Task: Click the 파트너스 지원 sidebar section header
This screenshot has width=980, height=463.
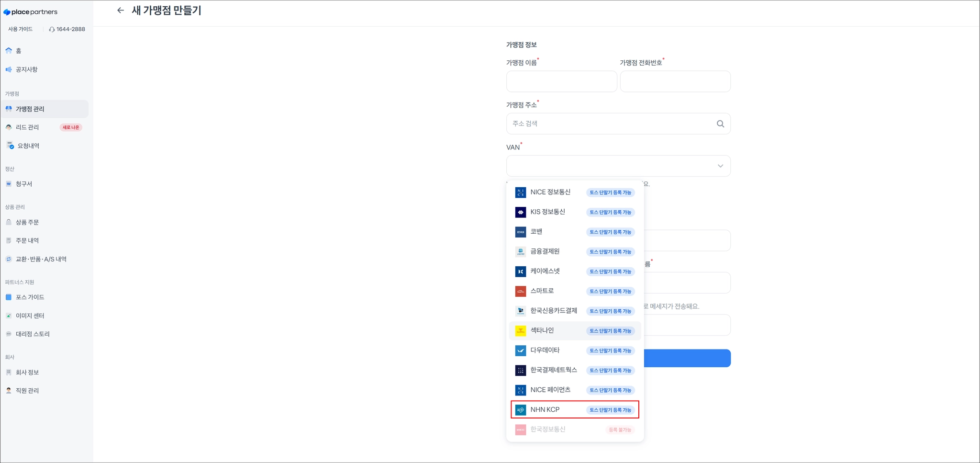Action: coord(20,282)
